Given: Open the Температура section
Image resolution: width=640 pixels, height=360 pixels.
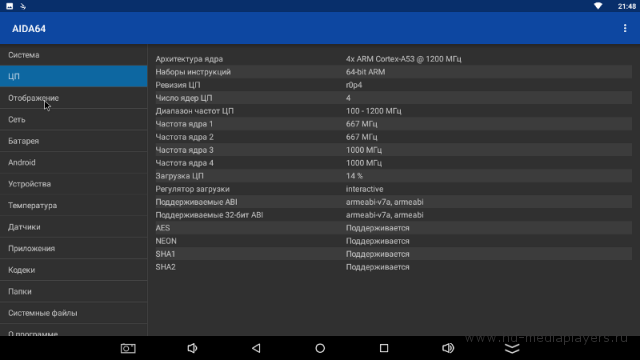Looking at the screenshot, I should coord(73,205).
